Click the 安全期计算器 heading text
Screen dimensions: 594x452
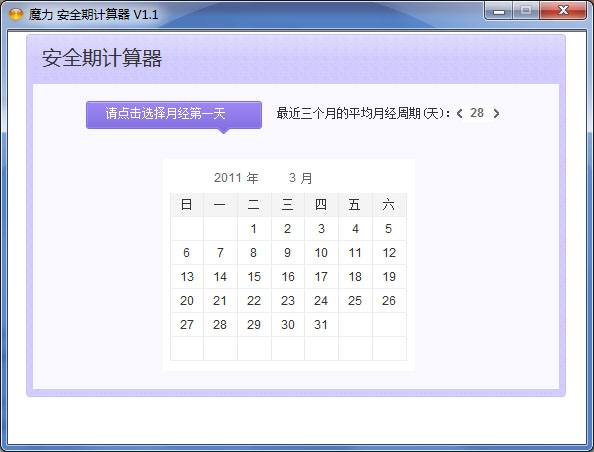(102, 58)
